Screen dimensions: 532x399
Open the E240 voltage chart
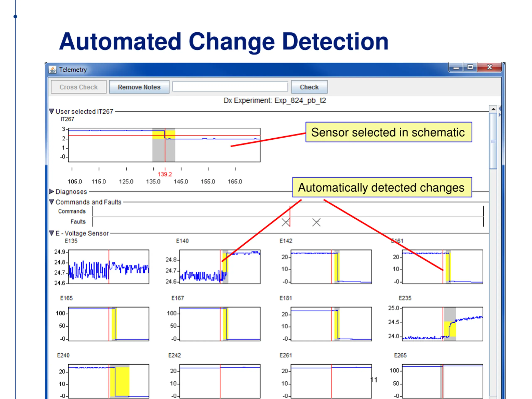108,381
